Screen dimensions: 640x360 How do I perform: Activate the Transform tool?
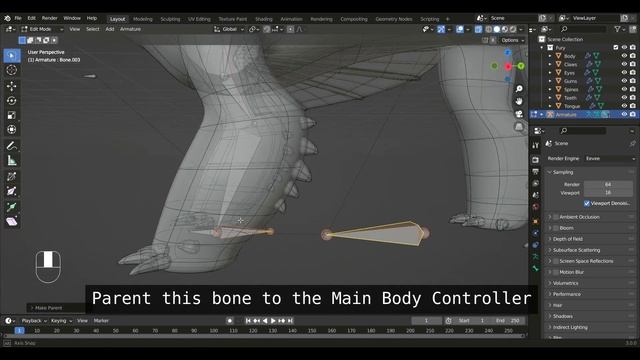pyautogui.click(x=11, y=129)
